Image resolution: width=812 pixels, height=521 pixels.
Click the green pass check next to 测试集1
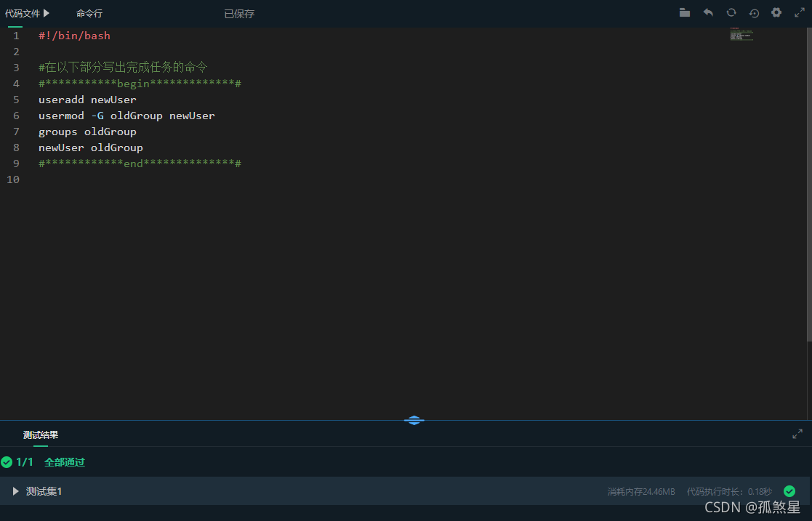coord(789,490)
